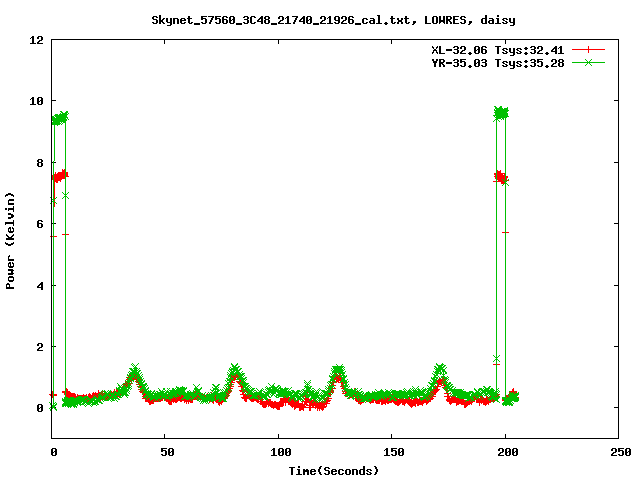Click the fourth source peak near 170 seconds
640x480 pixels.
pos(441,373)
